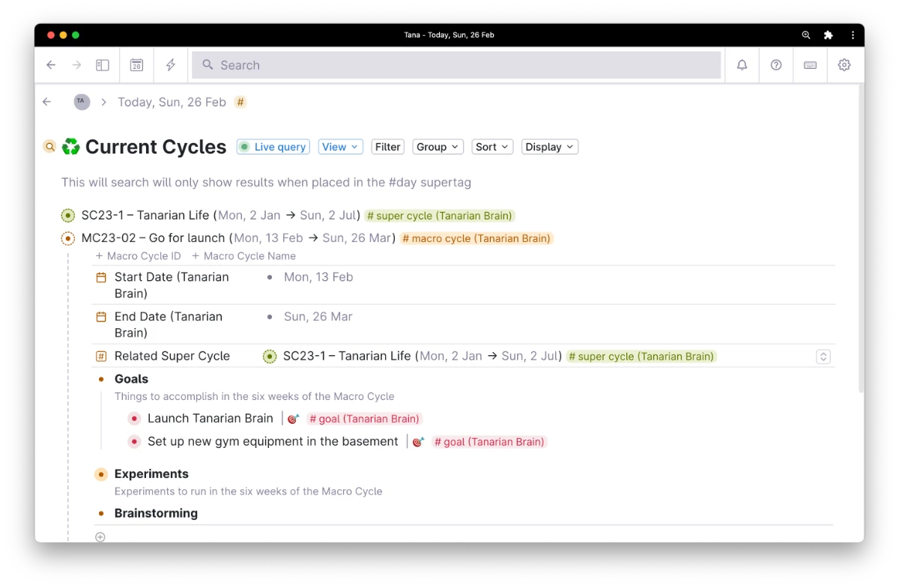Click the Live query button
The width and height of the screenshot is (899, 588).
click(273, 147)
